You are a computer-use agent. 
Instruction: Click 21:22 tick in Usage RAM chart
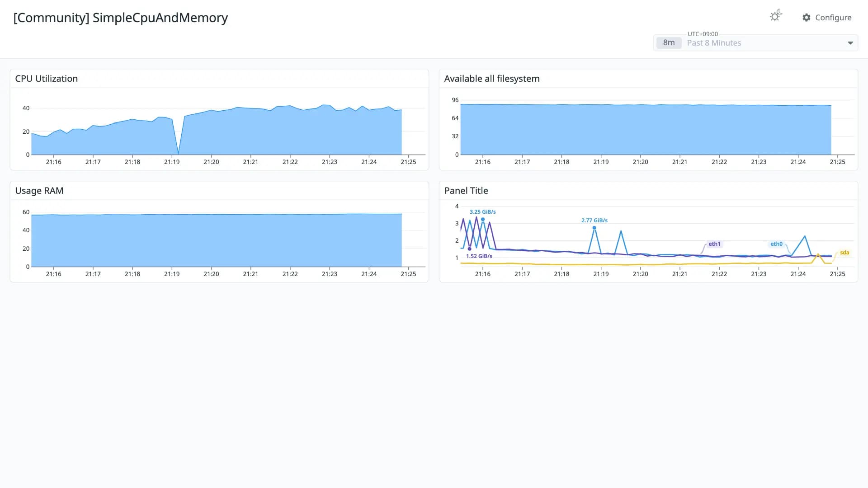coord(290,274)
